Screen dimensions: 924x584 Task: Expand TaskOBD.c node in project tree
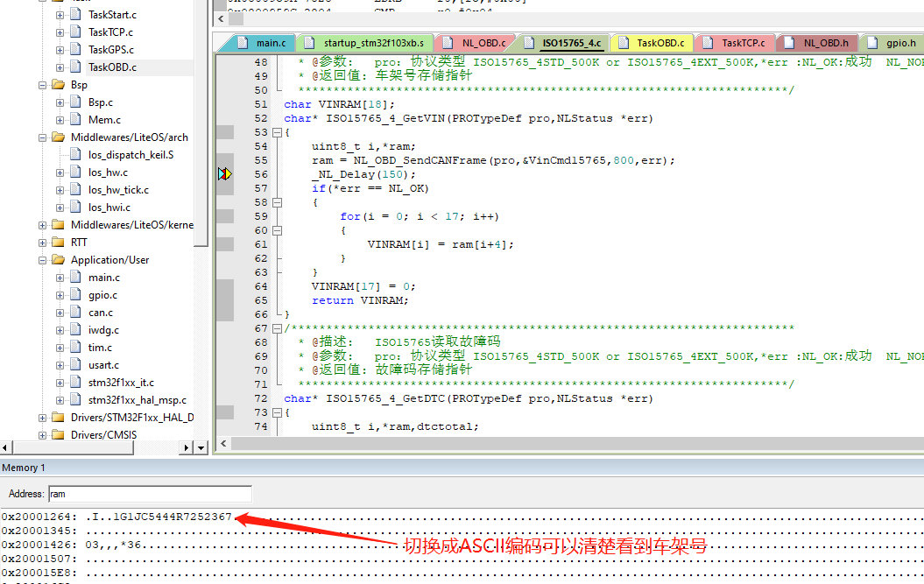coord(60,67)
